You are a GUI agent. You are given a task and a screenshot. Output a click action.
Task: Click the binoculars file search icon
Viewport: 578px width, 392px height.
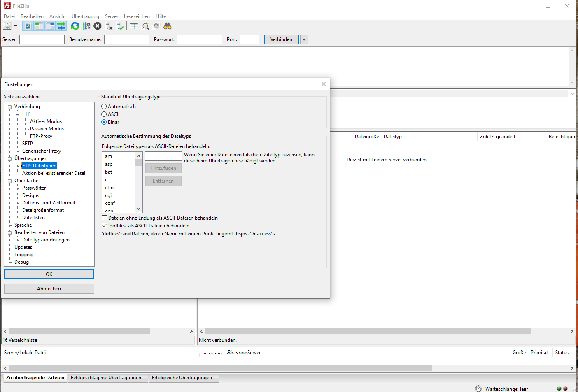click(167, 26)
